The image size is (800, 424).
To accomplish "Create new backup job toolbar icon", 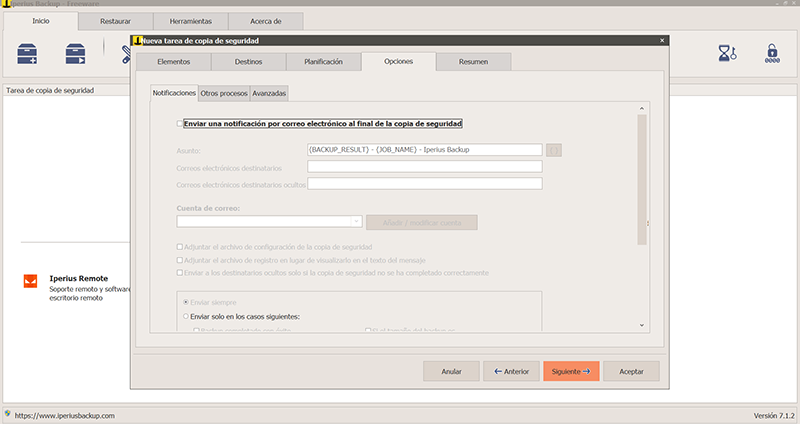I will pos(27,54).
